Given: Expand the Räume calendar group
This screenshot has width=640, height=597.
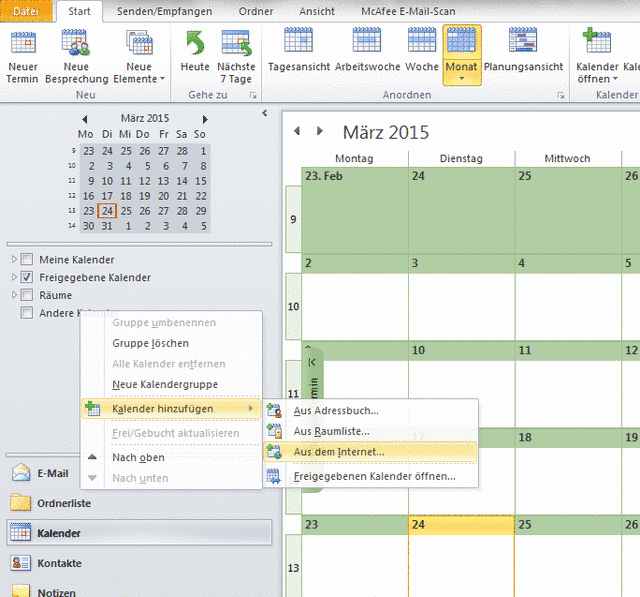Looking at the screenshot, I should click(14, 296).
